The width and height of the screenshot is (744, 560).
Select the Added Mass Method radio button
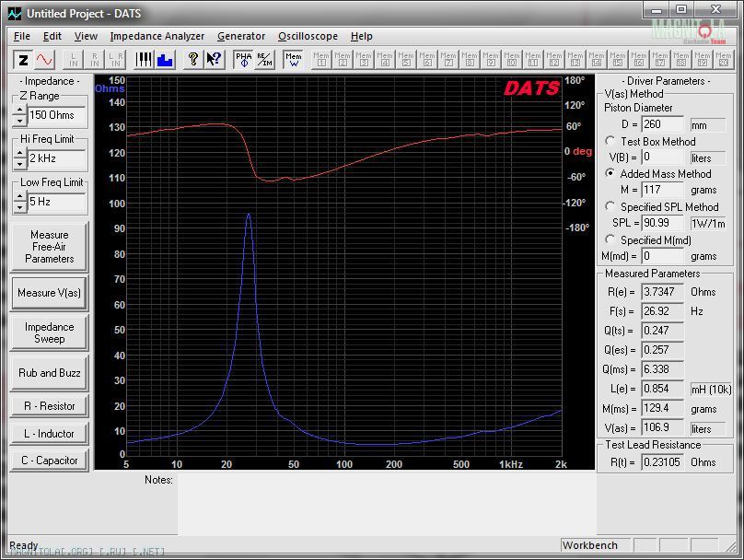(x=610, y=173)
